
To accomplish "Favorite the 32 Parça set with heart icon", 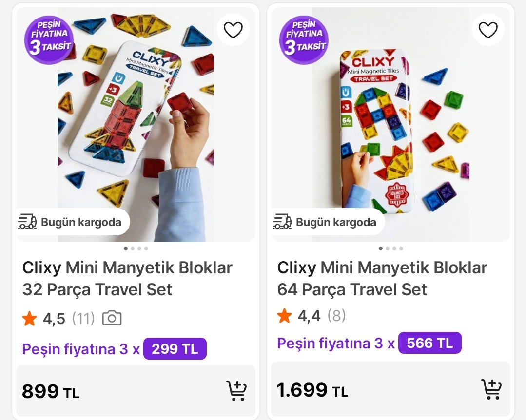I will [x=233, y=30].
